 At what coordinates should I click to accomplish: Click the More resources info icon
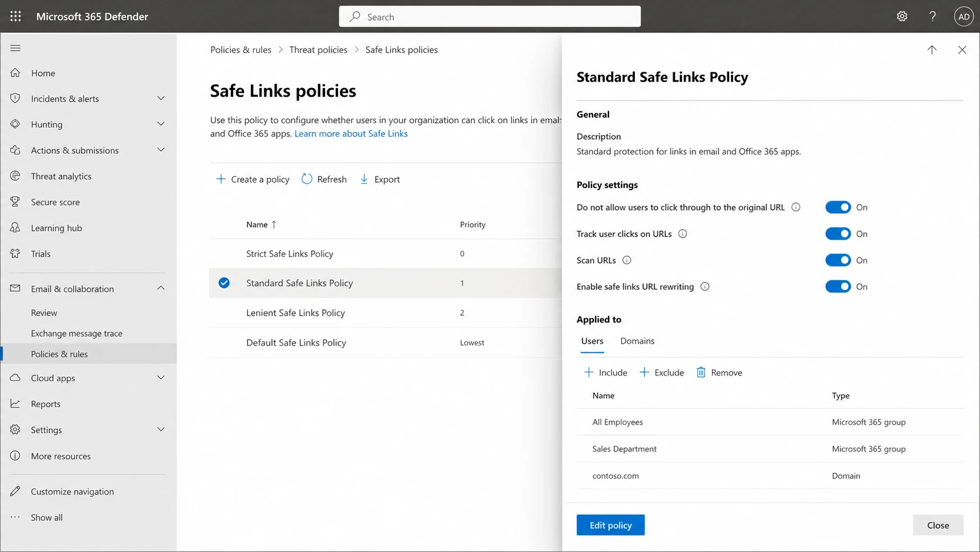pyautogui.click(x=15, y=456)
